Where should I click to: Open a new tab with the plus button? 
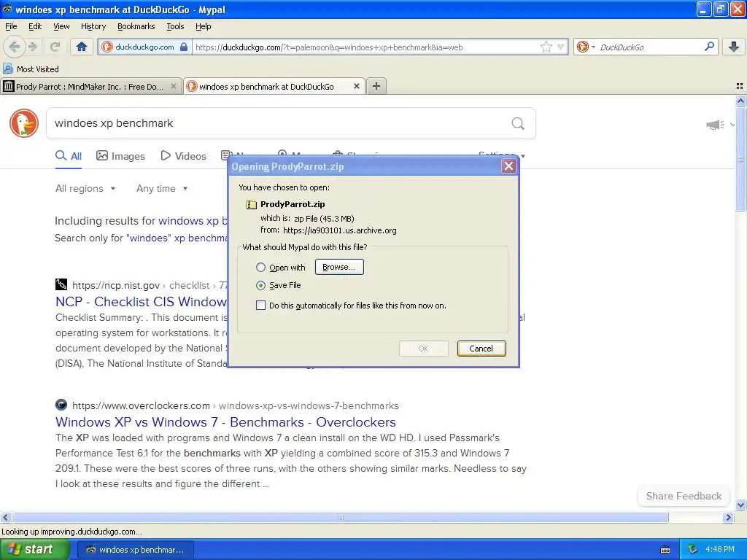coord(376,86)
